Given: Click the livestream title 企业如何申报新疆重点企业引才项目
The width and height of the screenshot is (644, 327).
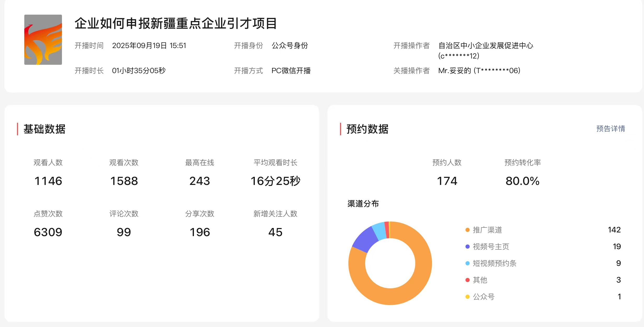Looking at the screenshot, I should tap(176, 24).
